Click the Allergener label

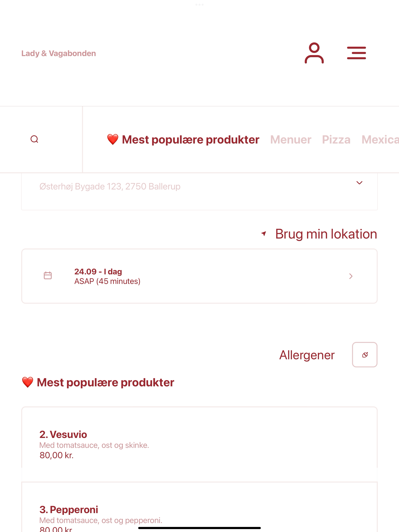(x=307, y=355)
